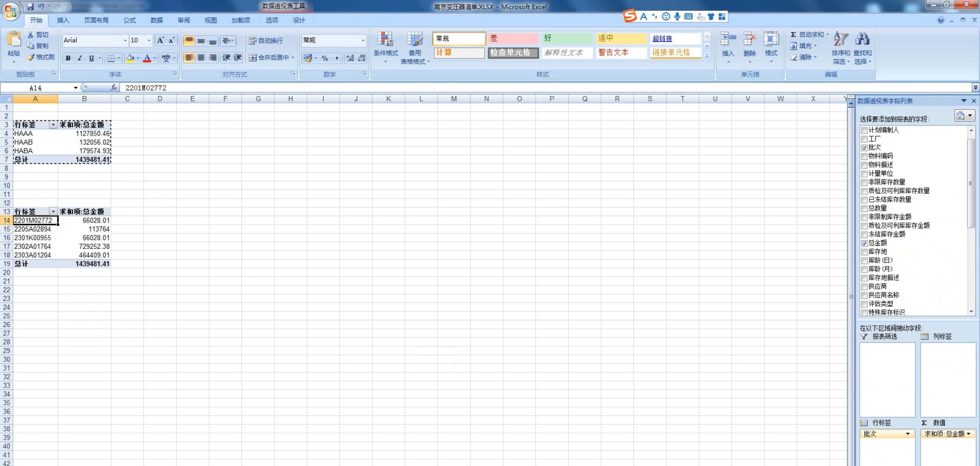
Task: Click the AutoSum sigma icon
Action: click(794, 34)
